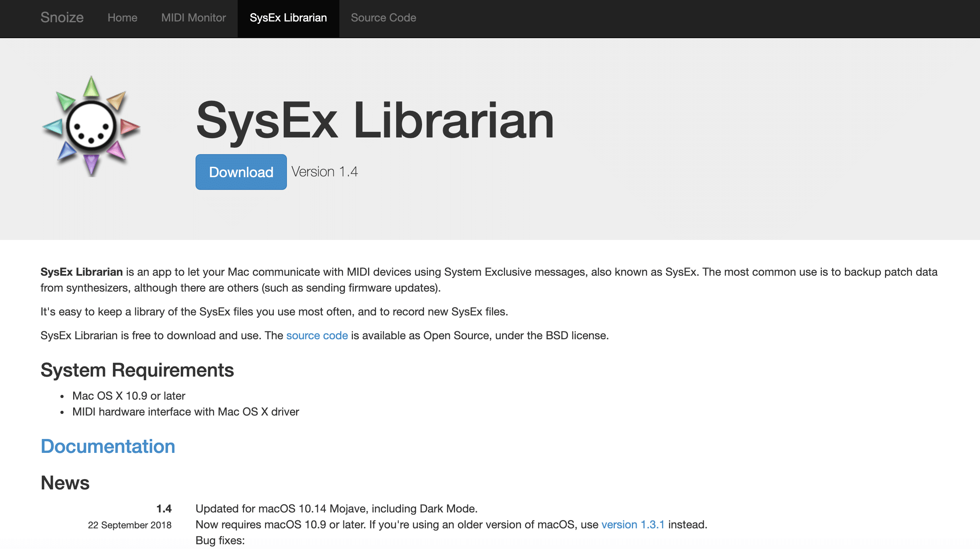Viewport: 980px width, 549px height.
Task: Click the '22 September 2018' date
Action: pyautogui.click(x=130, y=525)
